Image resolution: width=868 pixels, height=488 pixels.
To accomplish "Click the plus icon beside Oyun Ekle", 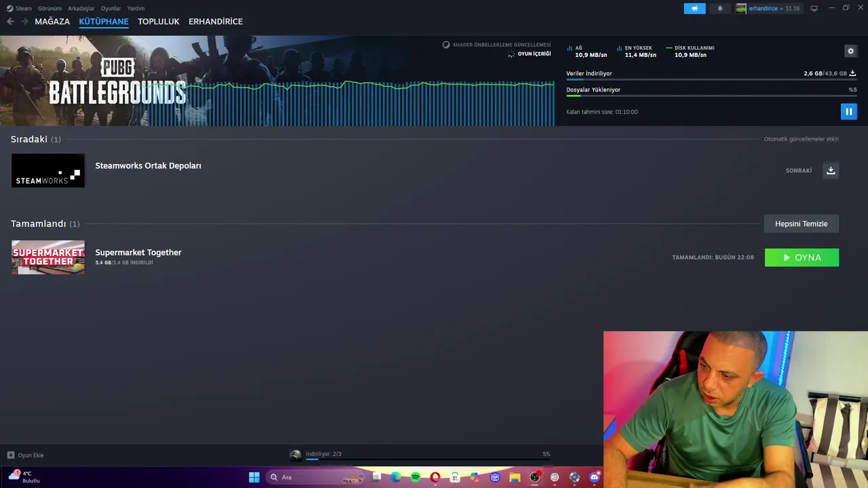I will [11, 455].
